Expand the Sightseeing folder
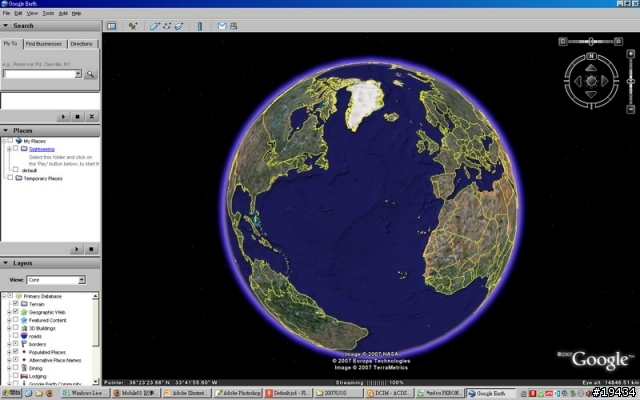Screen dimensions: 640x400 9,149
